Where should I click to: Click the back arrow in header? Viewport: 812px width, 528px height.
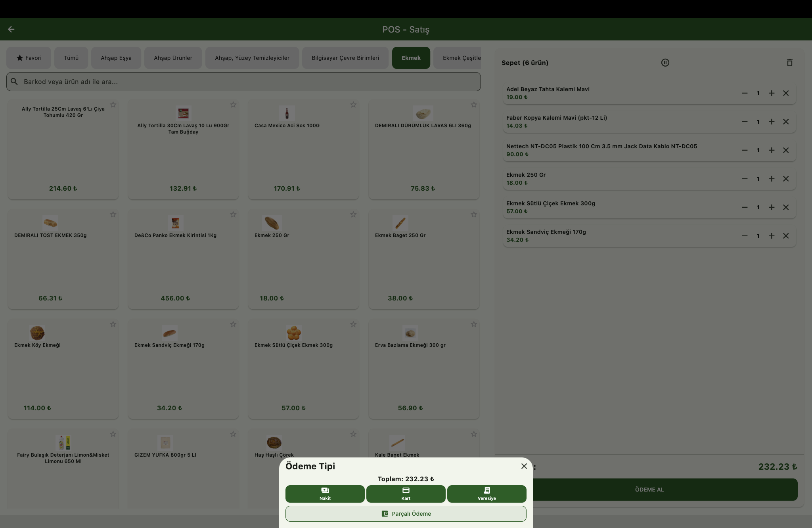pyautogui.click(x=11, y=29)
